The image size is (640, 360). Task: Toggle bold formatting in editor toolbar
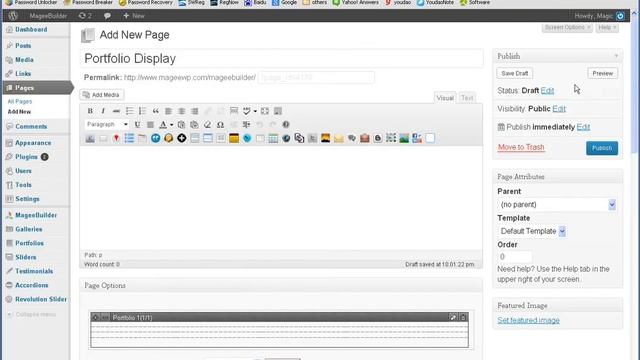[90, 111]
